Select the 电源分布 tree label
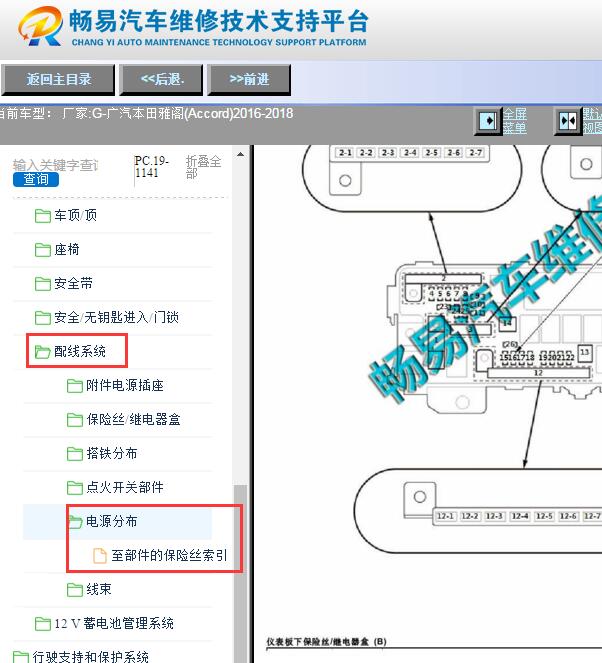The height and width of the screenshot is (663, 602). 112,521
